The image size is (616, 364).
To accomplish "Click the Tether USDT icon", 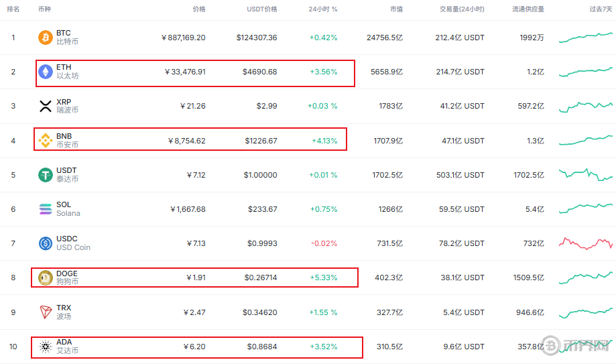I will click(46, 175).
